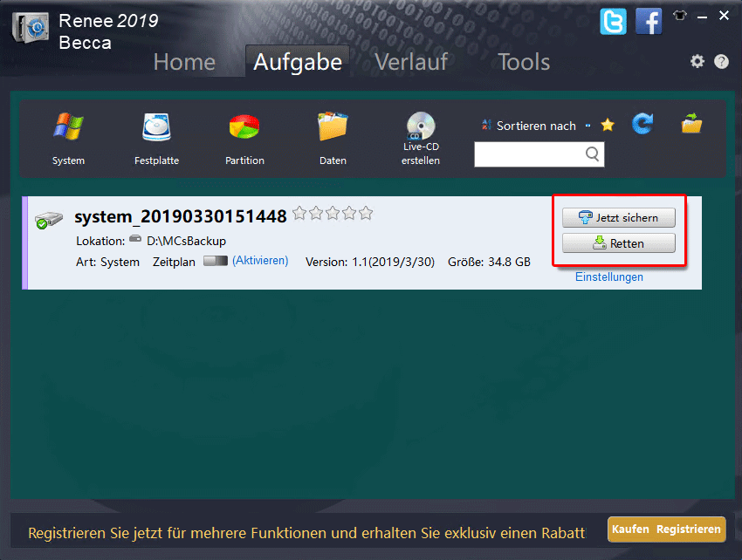Image resolution: width=742 pixels, height=560 pixels.
Task: Open settings gear icon
Action: 697,61
